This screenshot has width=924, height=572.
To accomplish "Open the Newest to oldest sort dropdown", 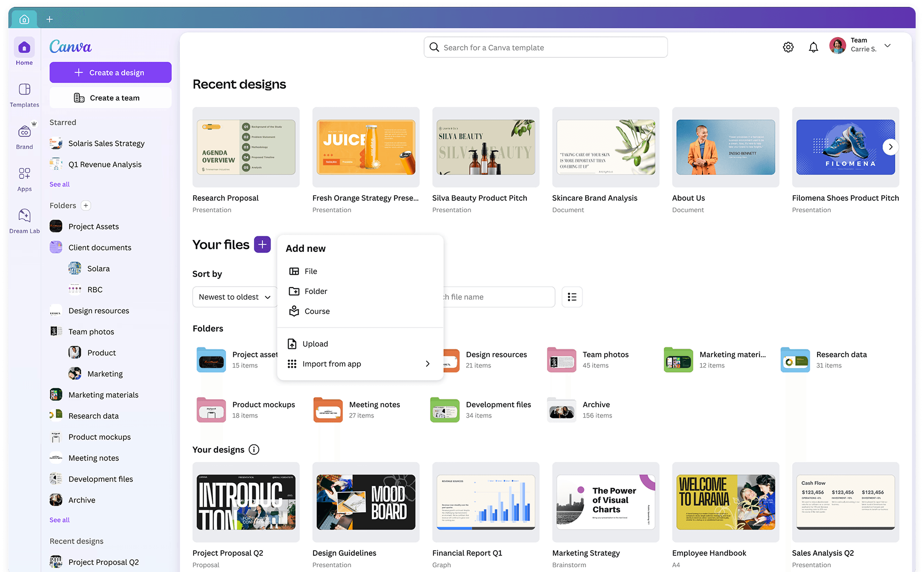I will click(235, 297).
